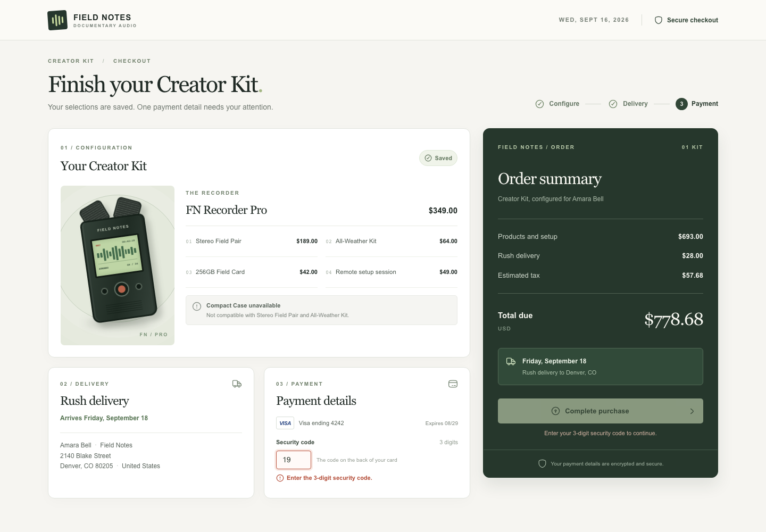Select the Payment step label

click(705, 104)
